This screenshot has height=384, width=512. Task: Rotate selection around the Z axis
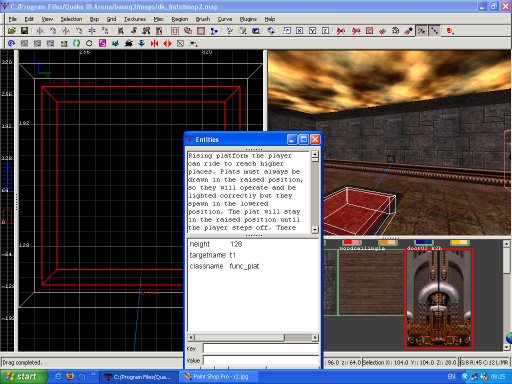[105, 31]
